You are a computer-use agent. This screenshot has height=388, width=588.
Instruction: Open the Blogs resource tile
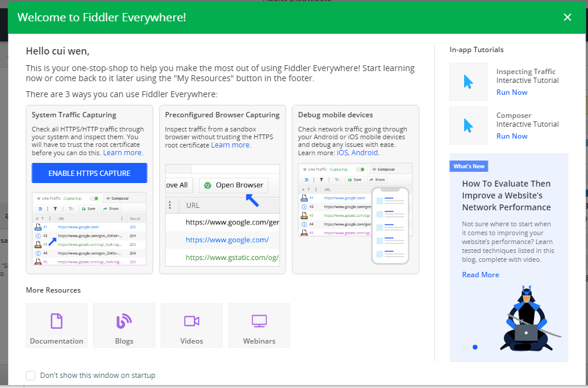(x=124, y=325)
